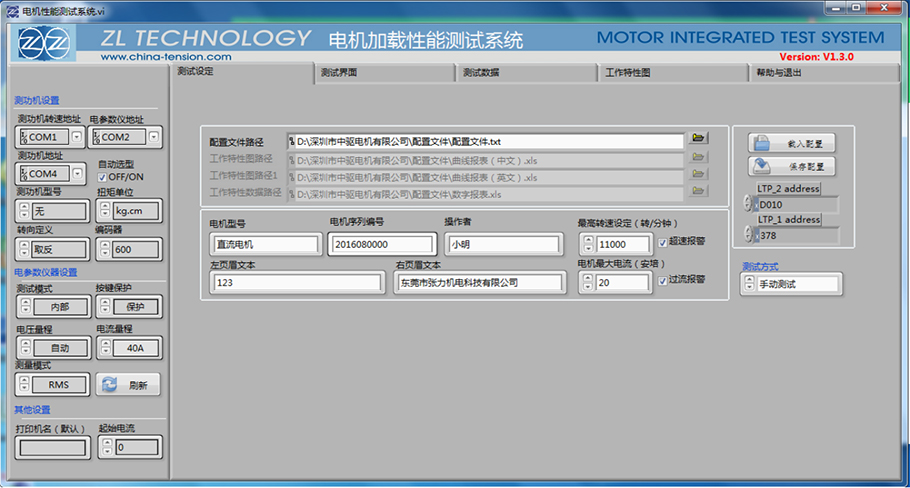Click the stepper arrows beside 编码器 600

[104, 249]
